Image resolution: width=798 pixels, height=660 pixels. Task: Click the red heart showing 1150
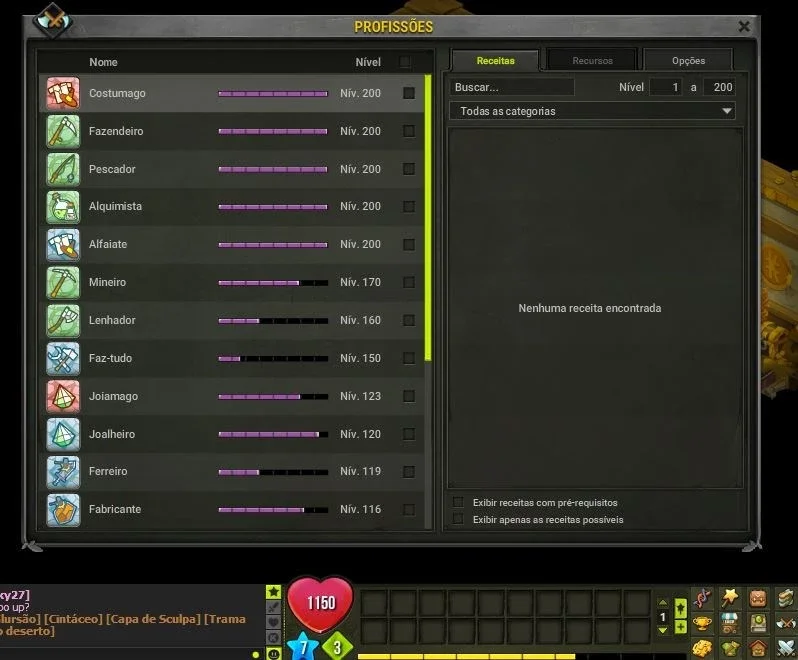(321, 604)
